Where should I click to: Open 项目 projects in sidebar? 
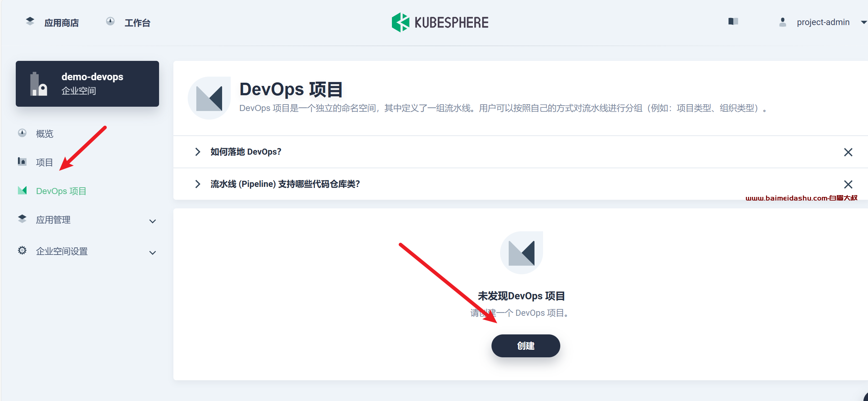click(x=44, y=162)
